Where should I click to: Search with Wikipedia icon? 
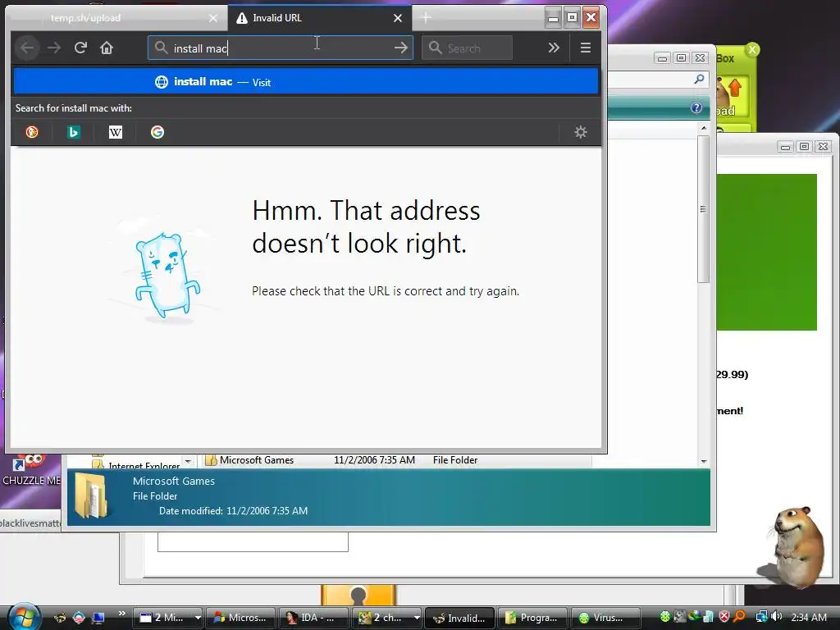pyautogui.click(x=116, y=132)
